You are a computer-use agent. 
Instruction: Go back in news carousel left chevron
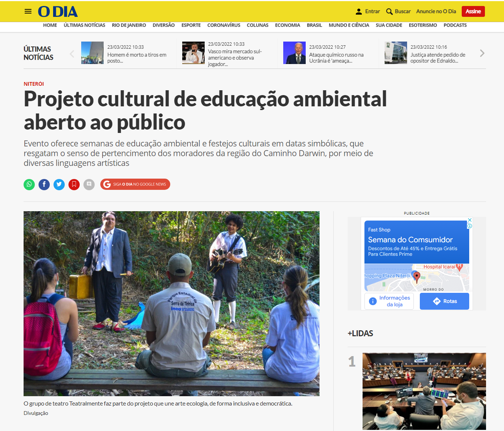click(72, 54)
